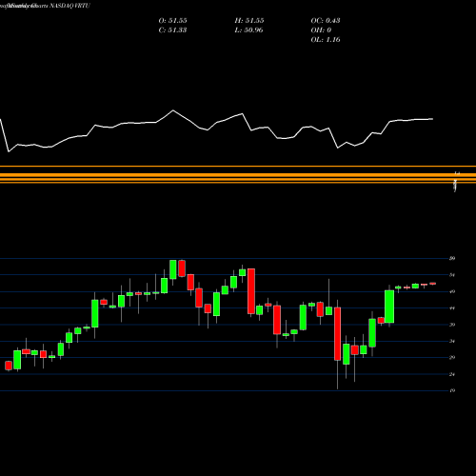
Task: Click the 34 price axis label
Action: point(452,341)
